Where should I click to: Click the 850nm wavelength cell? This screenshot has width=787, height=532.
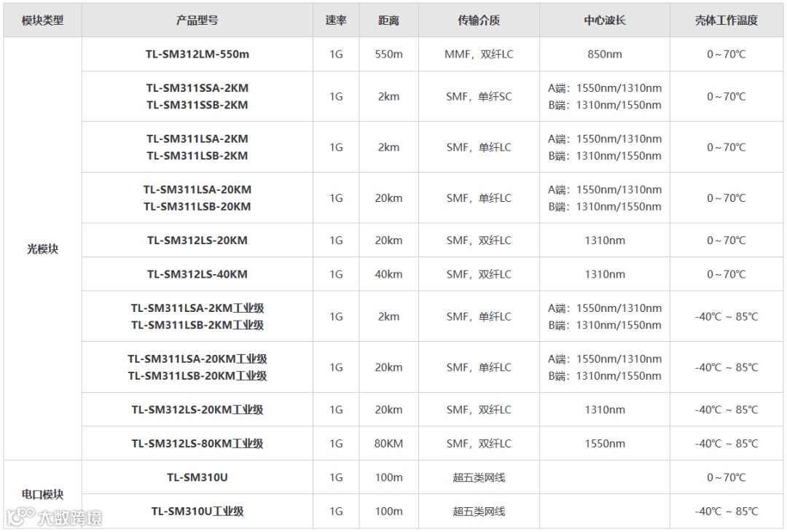tap(604, 54)
